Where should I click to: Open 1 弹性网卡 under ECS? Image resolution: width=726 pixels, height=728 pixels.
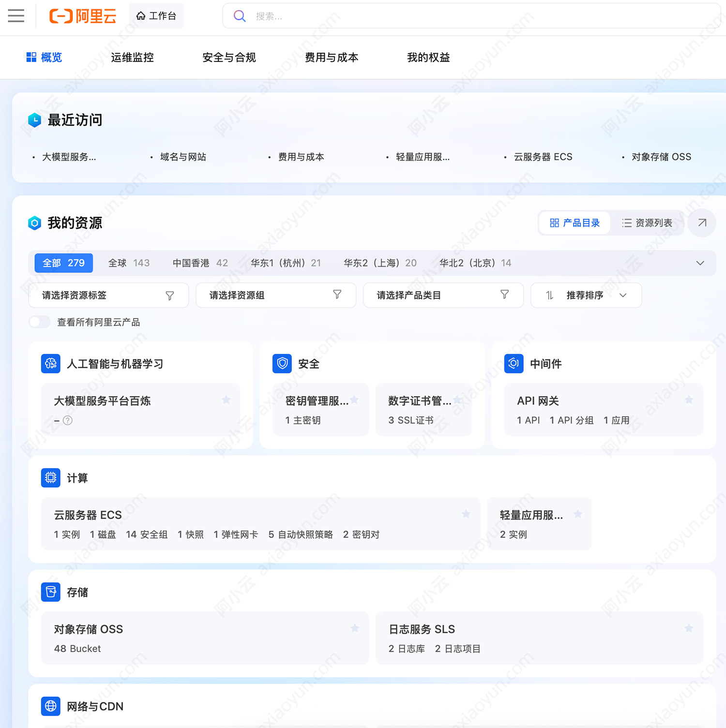236,535
